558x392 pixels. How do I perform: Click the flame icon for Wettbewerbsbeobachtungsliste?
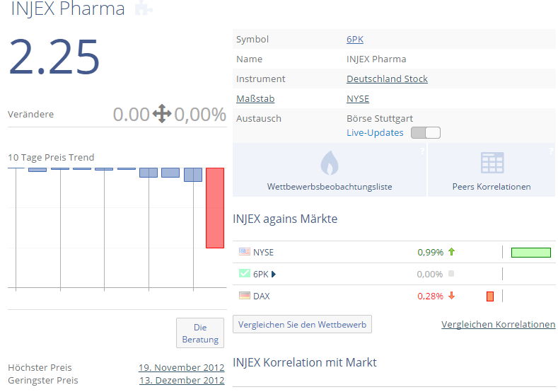(x=330, y=163)
